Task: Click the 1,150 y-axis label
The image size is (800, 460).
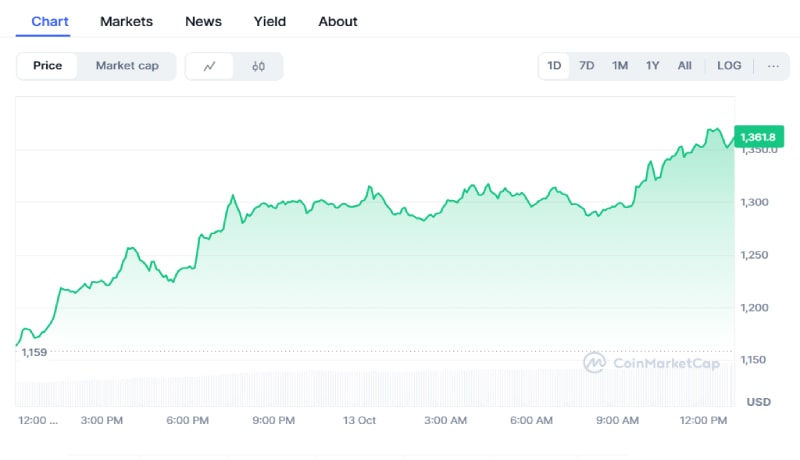Action: click(753, 360)
